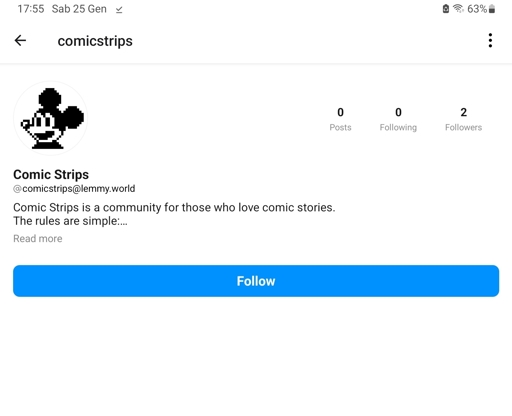Open the Following list
Viewport: 512px width, 416px height.
coord(398,119)
